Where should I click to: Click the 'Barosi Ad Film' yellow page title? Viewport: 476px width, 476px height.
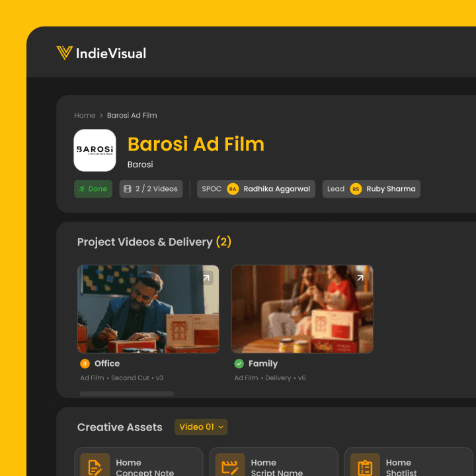(196, 144)
